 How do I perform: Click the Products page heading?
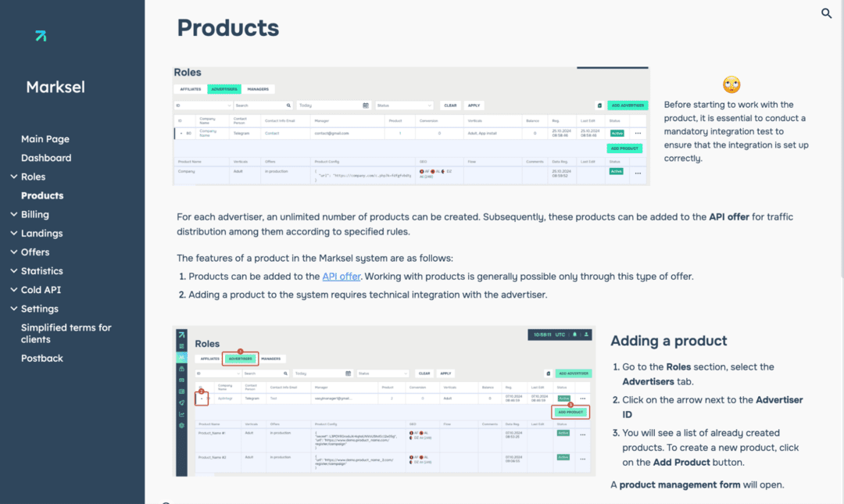[x=228, y=28]
